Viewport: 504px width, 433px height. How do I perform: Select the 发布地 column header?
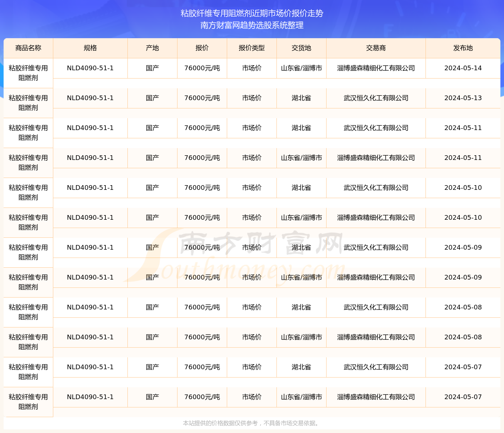(463, 48)
